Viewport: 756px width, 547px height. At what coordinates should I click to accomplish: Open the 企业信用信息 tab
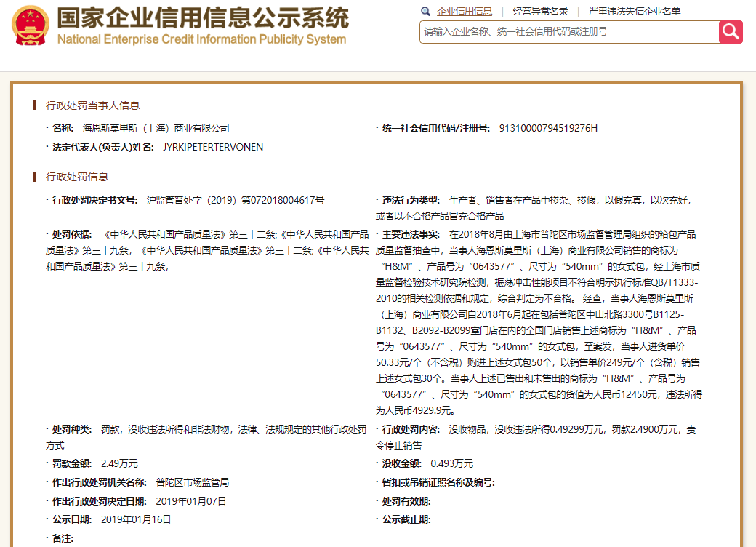[465, 11]
